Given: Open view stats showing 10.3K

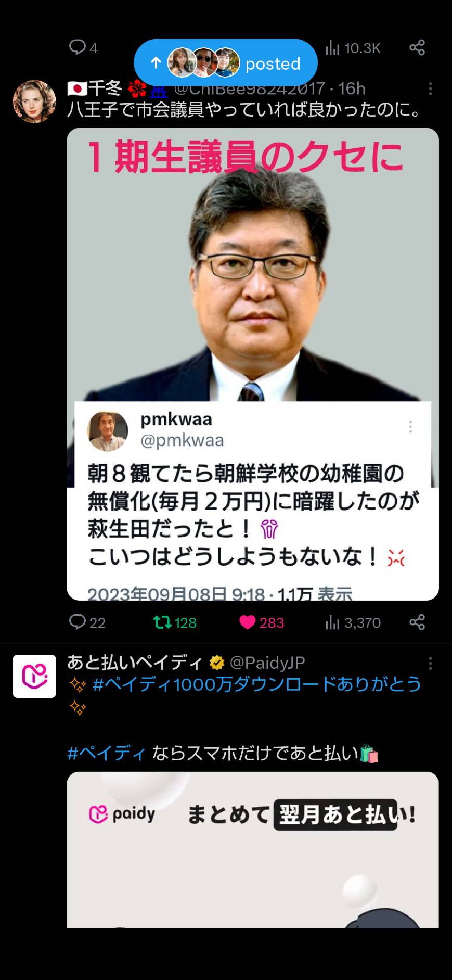Looking at the screenshot, I should (353, 48).
